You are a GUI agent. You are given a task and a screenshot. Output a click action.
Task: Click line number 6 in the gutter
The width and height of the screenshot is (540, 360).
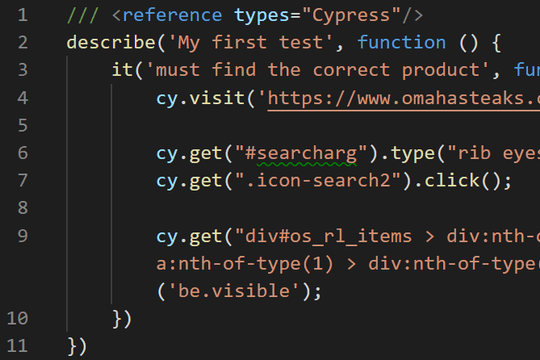(x=23, y=153)
